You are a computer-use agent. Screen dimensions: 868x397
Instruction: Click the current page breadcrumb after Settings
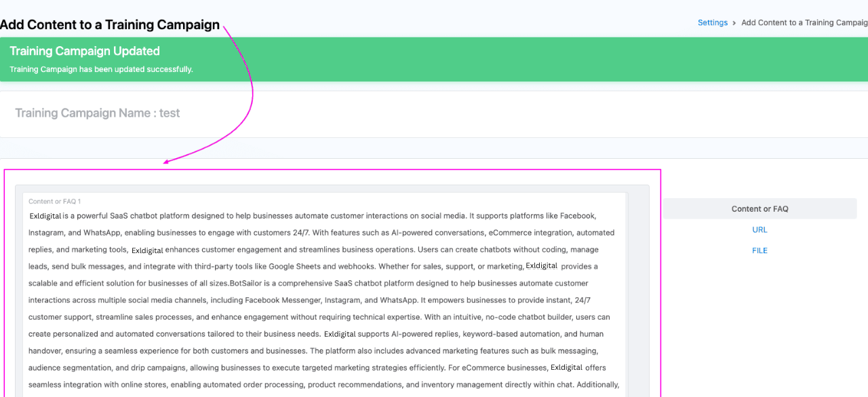804,22
